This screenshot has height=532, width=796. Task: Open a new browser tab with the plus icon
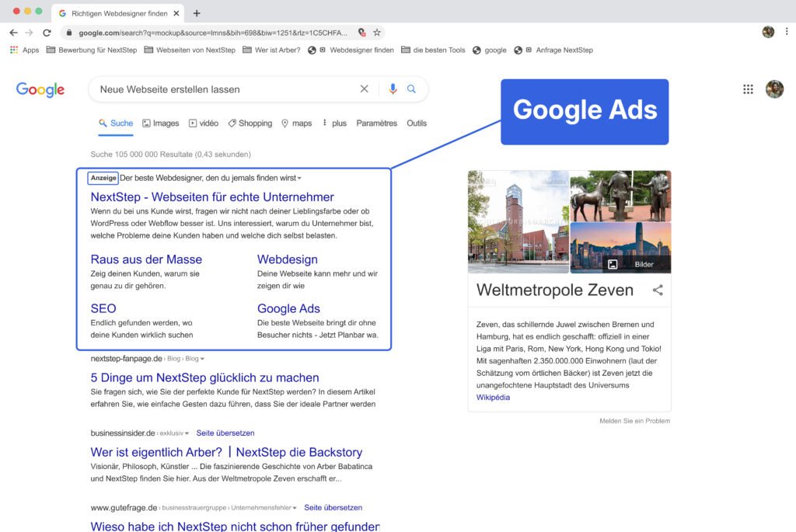point(197,13)
